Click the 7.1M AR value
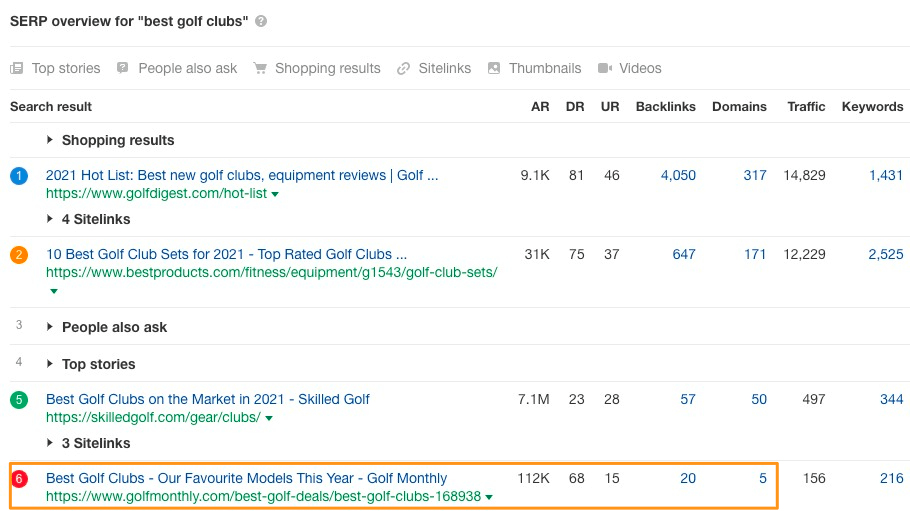910x511 pixels. coord(533,400)
